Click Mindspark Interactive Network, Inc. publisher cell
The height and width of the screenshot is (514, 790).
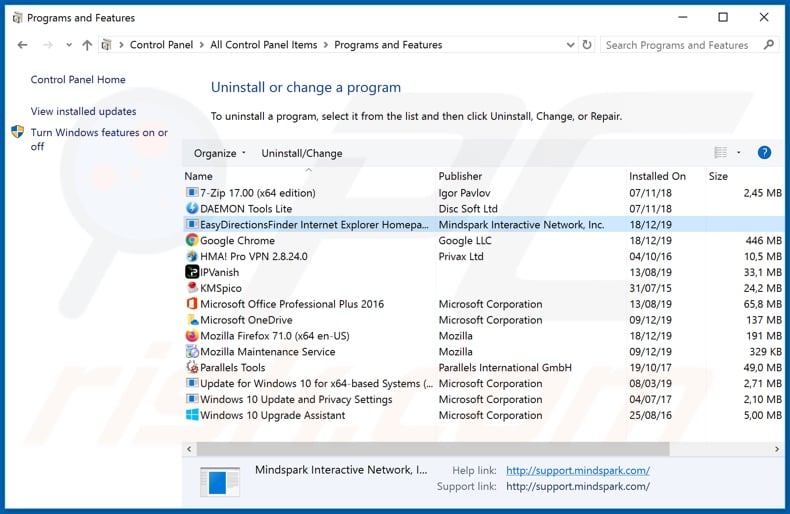pyautogui.click(x=521, y=224)
